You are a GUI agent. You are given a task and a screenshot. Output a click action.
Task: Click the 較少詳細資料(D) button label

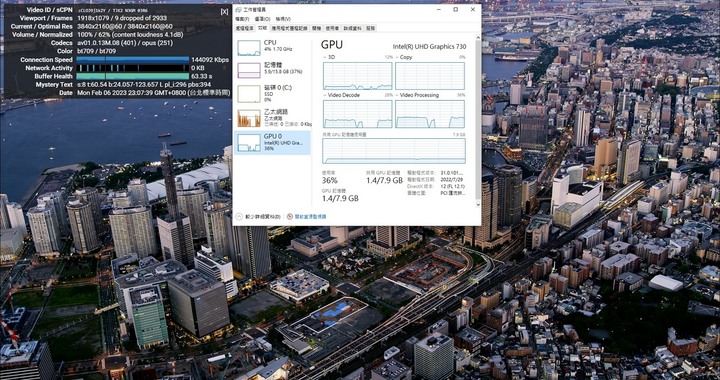[263, 217]
